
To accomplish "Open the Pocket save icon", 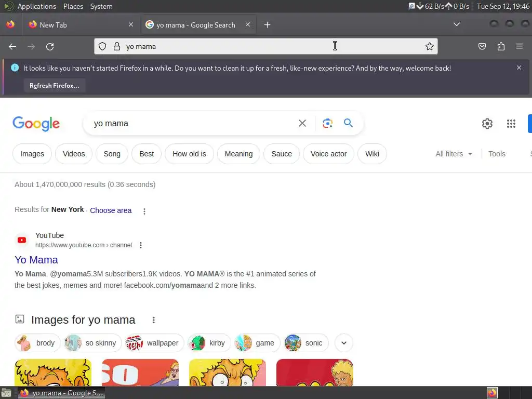I will [x=482, y=46].
